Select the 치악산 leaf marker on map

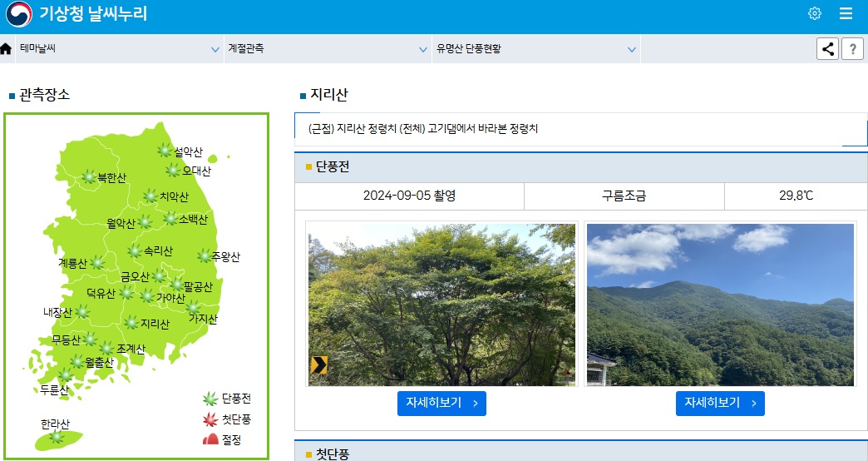click(150, 196)
